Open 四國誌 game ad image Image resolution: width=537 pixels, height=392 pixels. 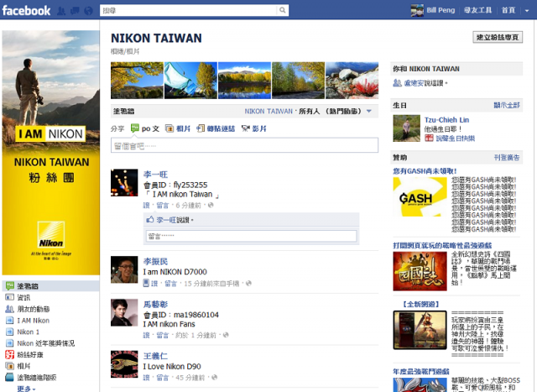[420, 271]
